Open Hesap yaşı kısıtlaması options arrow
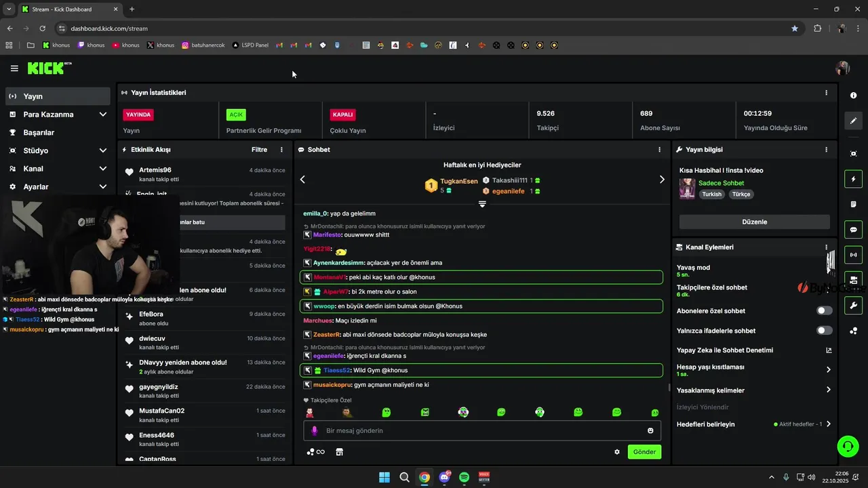The width and height of the screenshot is (868, 488). point(828,370)
